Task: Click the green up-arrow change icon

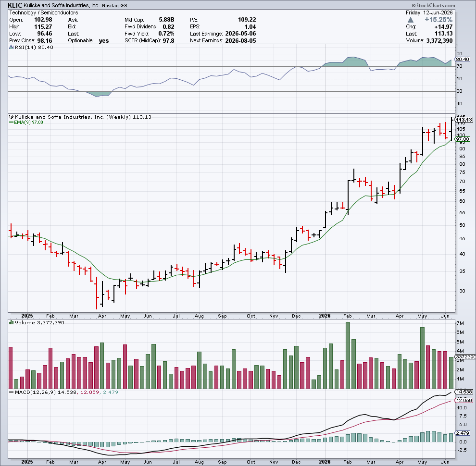Action: pyautogui.click(x=411, y=20)
